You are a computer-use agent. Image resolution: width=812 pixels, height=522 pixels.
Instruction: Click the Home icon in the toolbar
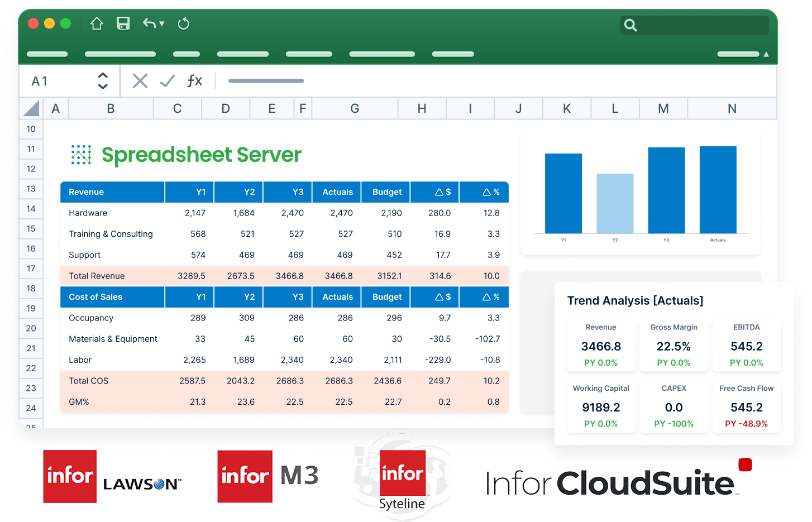(96, 23)
